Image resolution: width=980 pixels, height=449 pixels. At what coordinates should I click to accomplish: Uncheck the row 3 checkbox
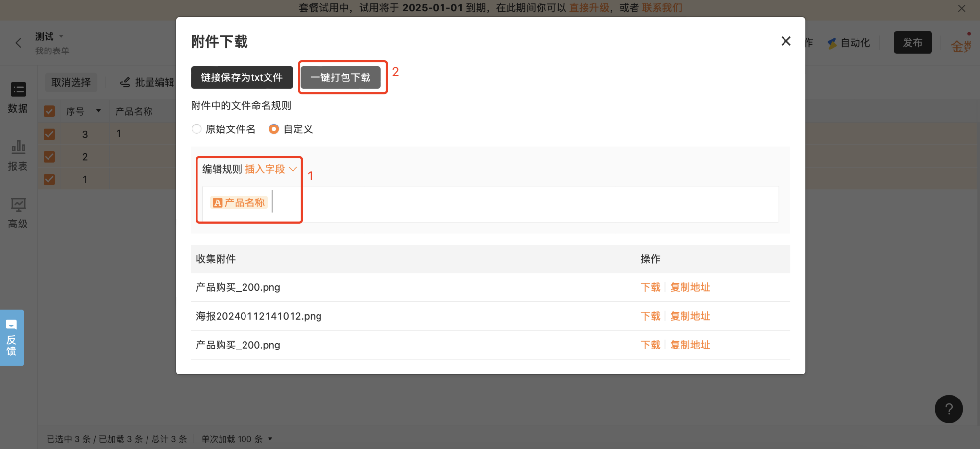(49, 134)
